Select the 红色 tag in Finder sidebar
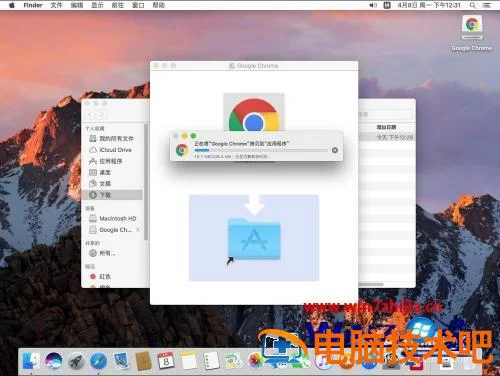Image resolution: width=500 pixels, height=376 pixels. coord(112,276)
